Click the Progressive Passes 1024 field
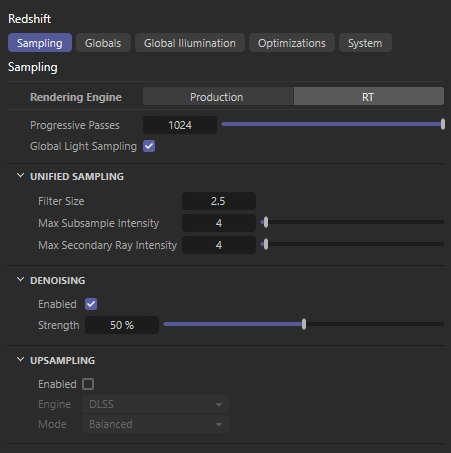 click(180, 125)
